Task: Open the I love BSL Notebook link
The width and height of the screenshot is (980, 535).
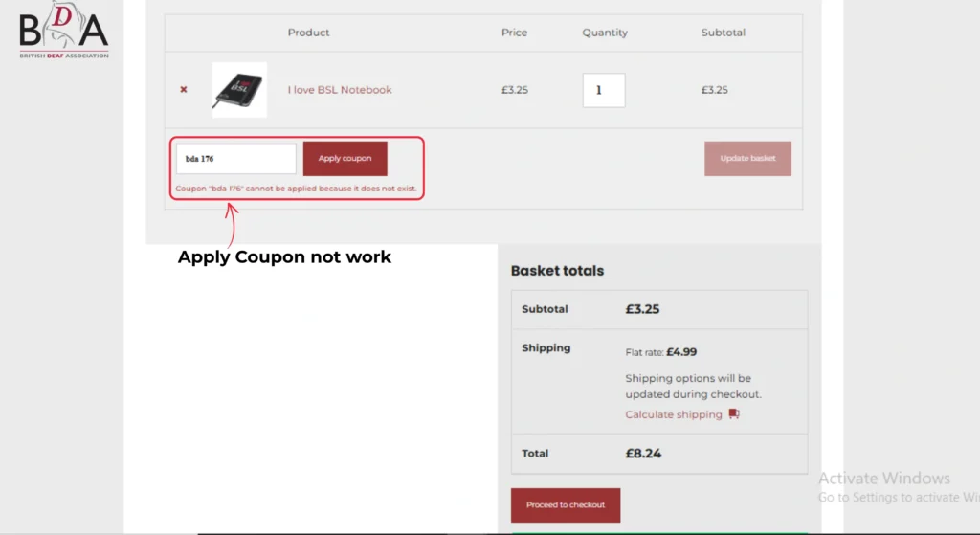Action: [x=340, y=90]
